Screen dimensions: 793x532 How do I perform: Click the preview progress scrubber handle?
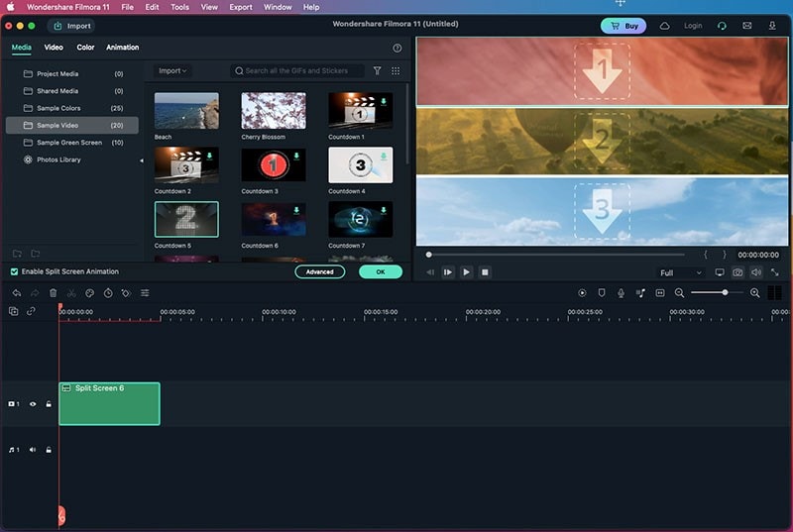point(429,255)
